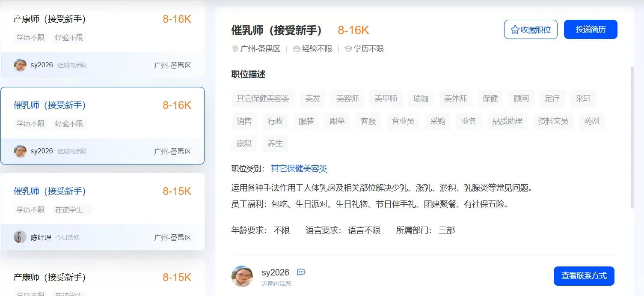Select the 药剂 tag
The height and width of the screenshot is (296, 644).
(x=592, y=121)
